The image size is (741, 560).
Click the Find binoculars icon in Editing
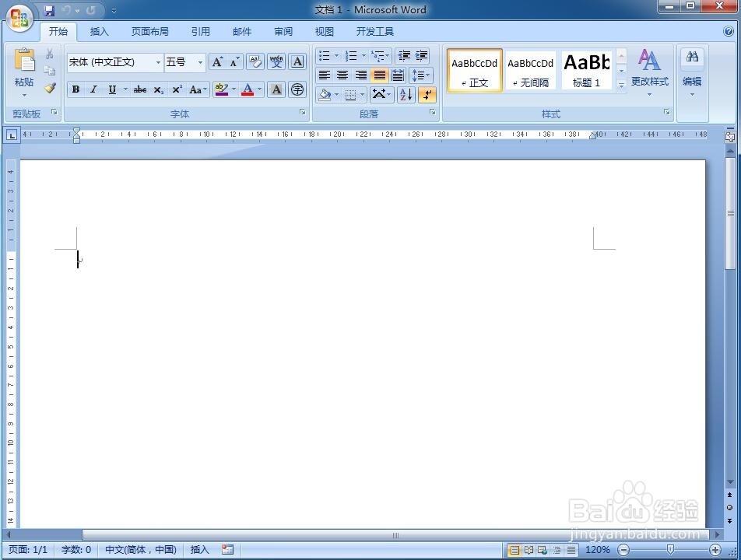coord(692,57)
